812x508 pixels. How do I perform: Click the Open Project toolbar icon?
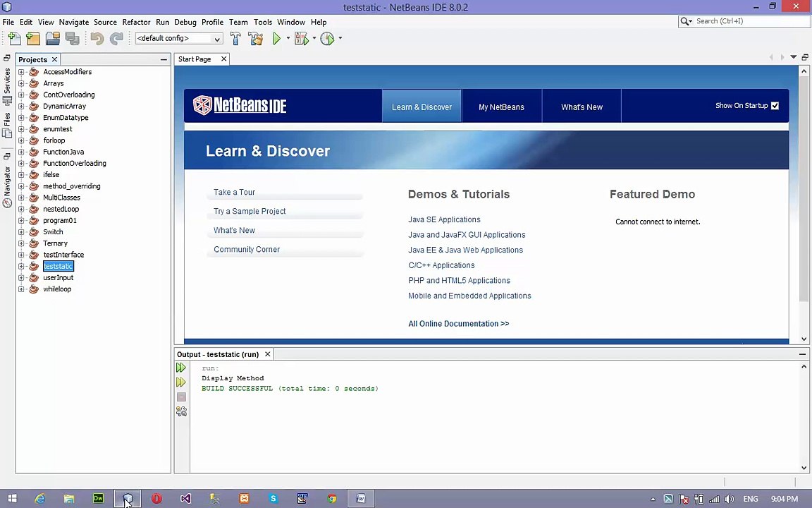coord(53,38)
